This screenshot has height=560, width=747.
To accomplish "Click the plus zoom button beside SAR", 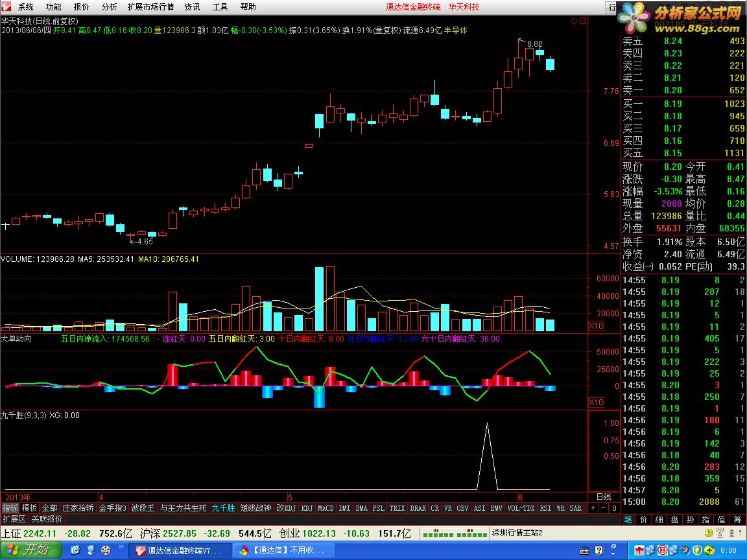I will tap(593, 508).
